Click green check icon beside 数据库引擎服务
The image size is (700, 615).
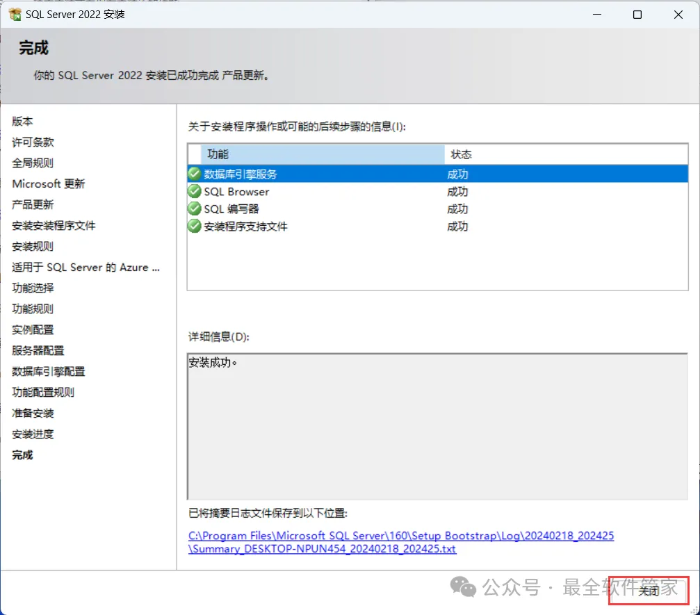pos(194,174)
